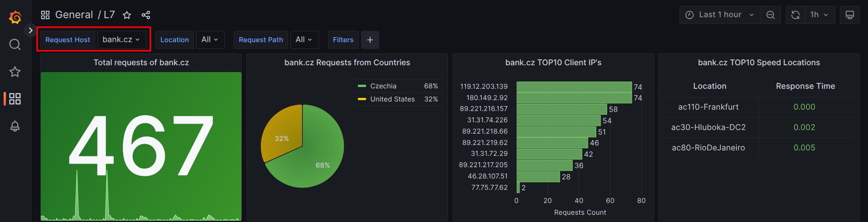Image resolution: width=868 pixels, height=222 pixels.
Task: Click the bar for 180.149.2.92
Action: click(x=574, y=98)
